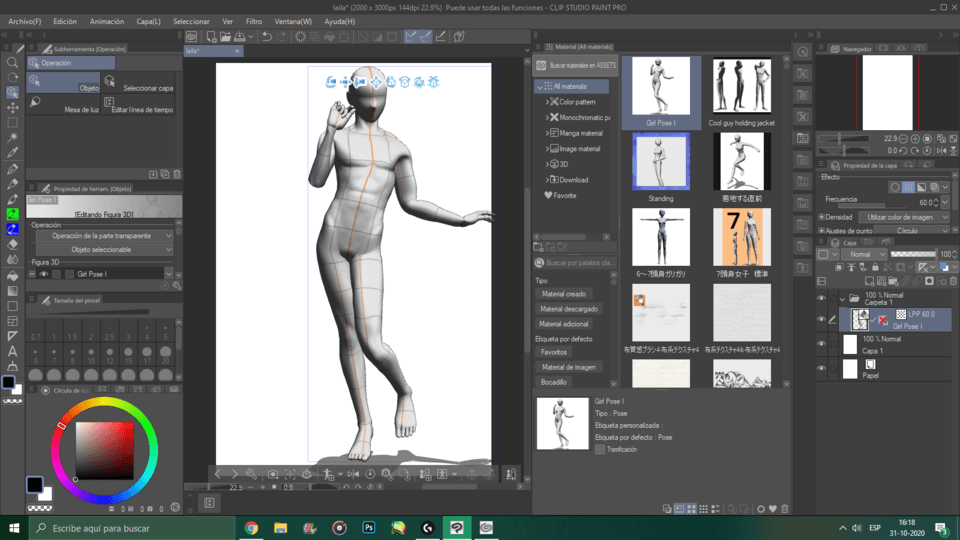Click the Material descargado filter button
This screenshot has width=960, height=540.
[x=569, y=309]
